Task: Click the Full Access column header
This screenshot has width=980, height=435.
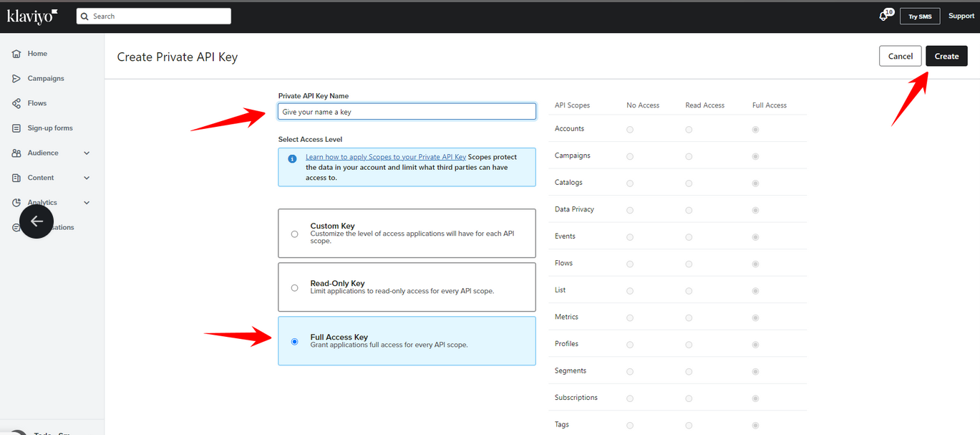Action: (770, 105)
